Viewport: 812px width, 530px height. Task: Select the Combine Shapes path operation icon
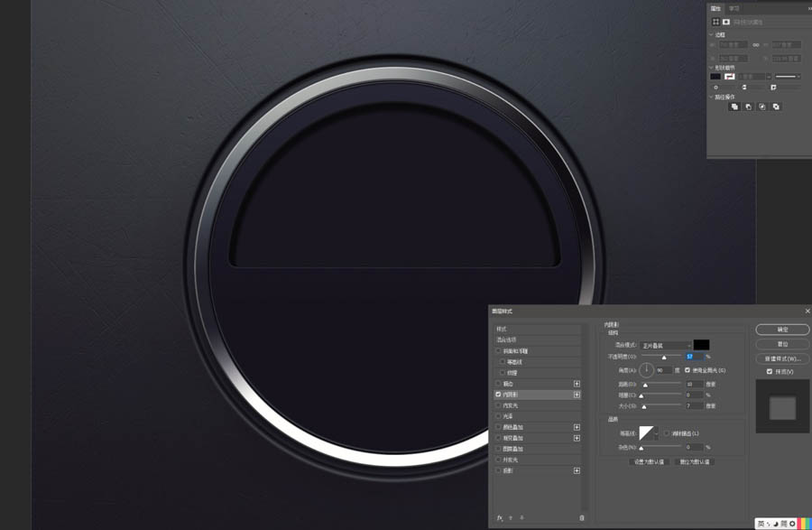pyautogui.click(x=734, y=107)
